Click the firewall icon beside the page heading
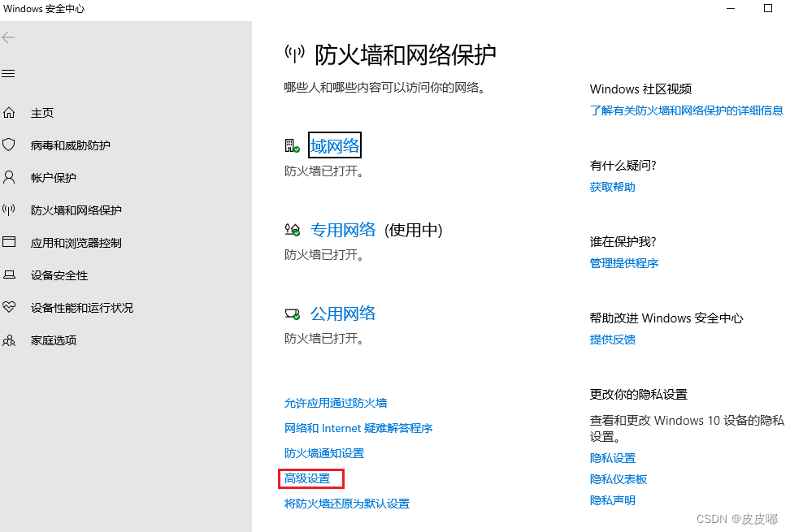790x532 pixels. coord(294,54)
